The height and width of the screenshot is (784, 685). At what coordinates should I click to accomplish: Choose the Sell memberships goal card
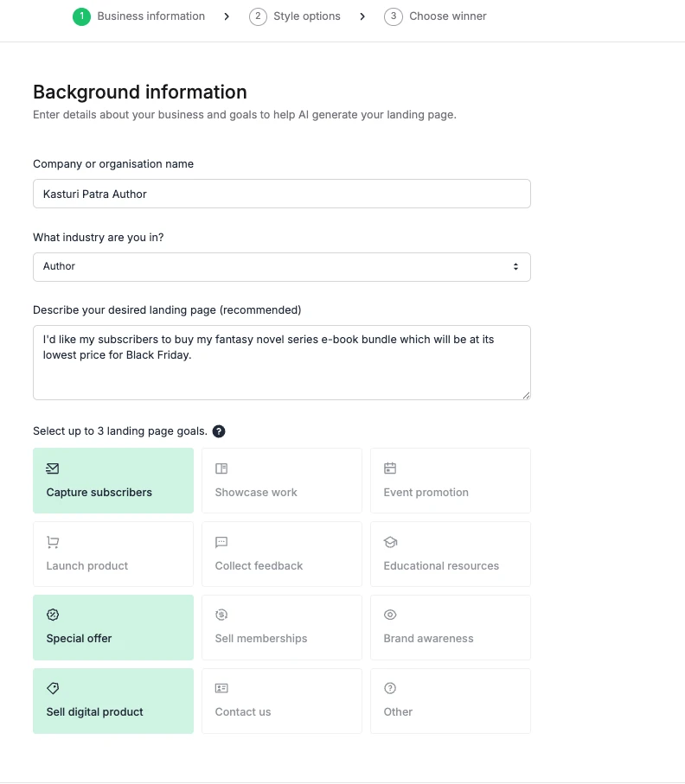pyautogui.click(x=281, y=628)
